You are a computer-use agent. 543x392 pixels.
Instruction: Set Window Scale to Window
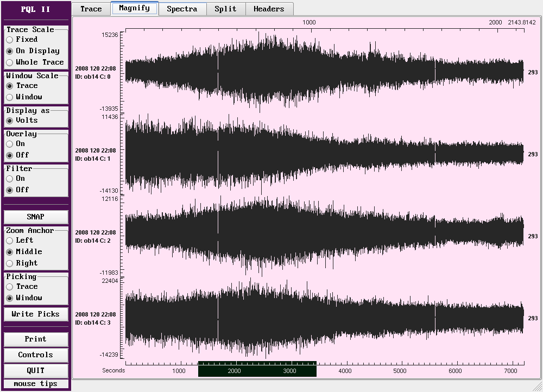pyautogui.click(x=10, y=97)
